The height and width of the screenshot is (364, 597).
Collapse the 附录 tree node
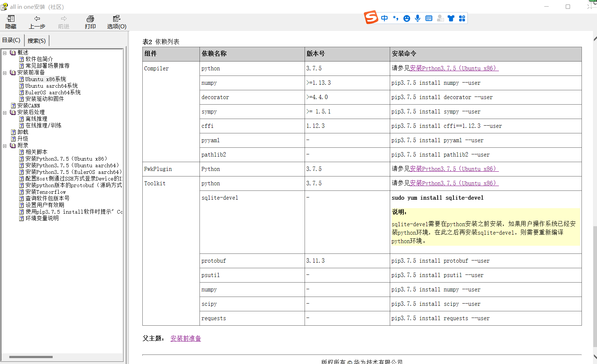coord(5,146)
